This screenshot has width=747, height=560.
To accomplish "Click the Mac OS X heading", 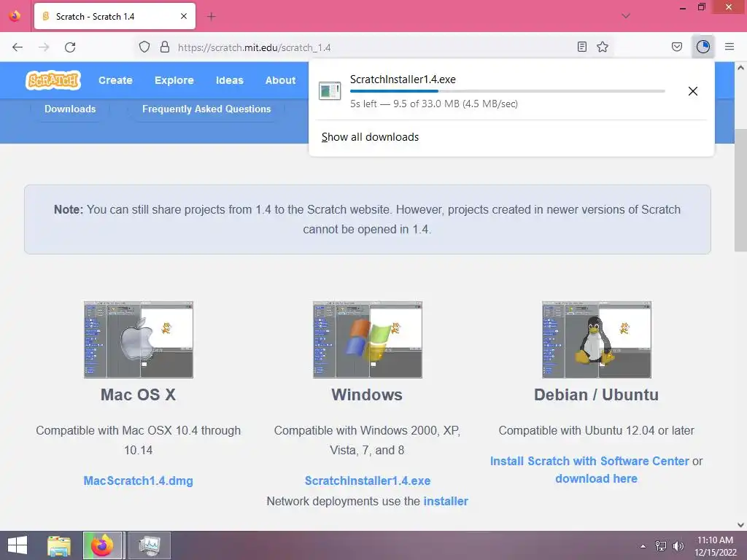I will pyautogui.click(x=138, y=394).
